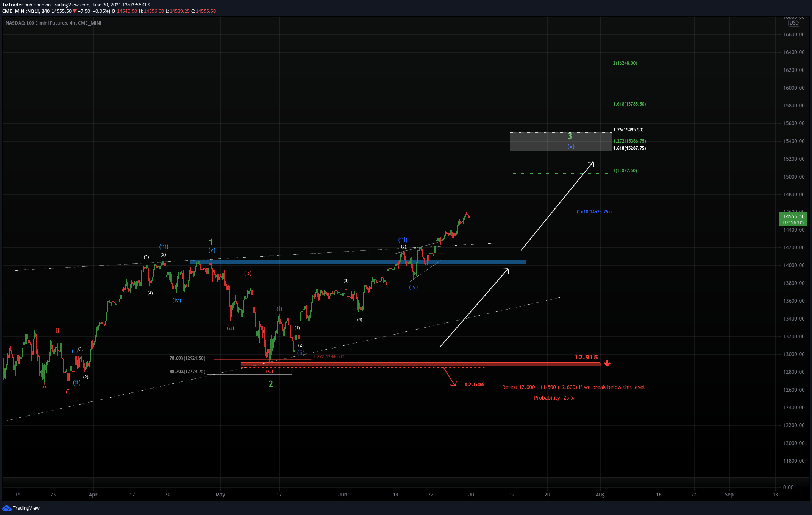This screenshot has width=812, height=515.
Task: Click the 1.272(15366.75) green label
Action: coord(629,141)
